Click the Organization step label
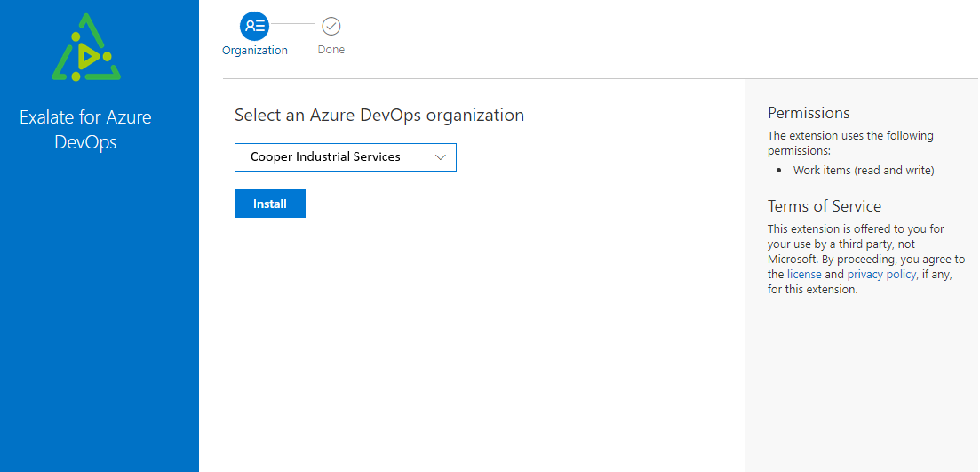This screenshot has width=980, height=472. tap(255, 51)
